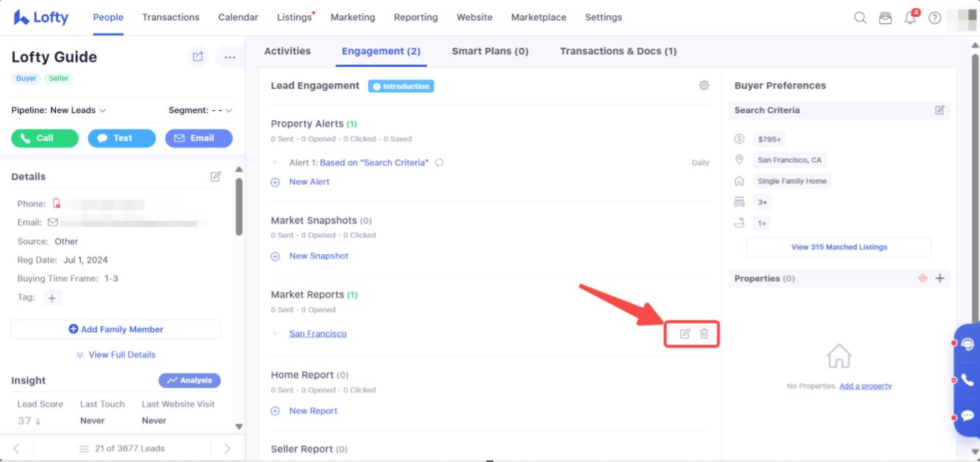Open the Calendar menu
The width and height of the screenshot is (980, 462).
click(x=238, y=18)
